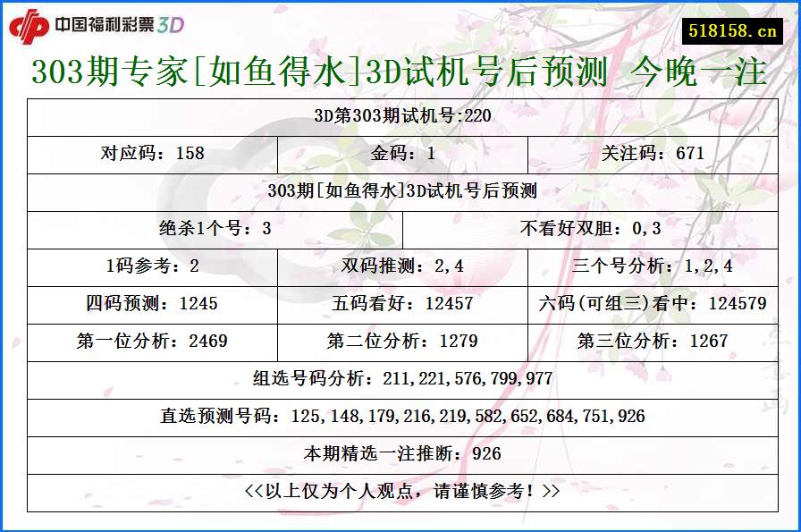Click the 双码推测：2,4 cell

pos(400,266)
